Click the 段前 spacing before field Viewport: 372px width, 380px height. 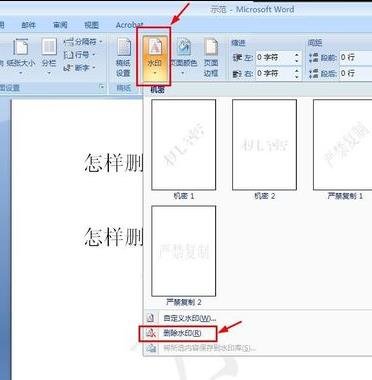tap(355, 57)
